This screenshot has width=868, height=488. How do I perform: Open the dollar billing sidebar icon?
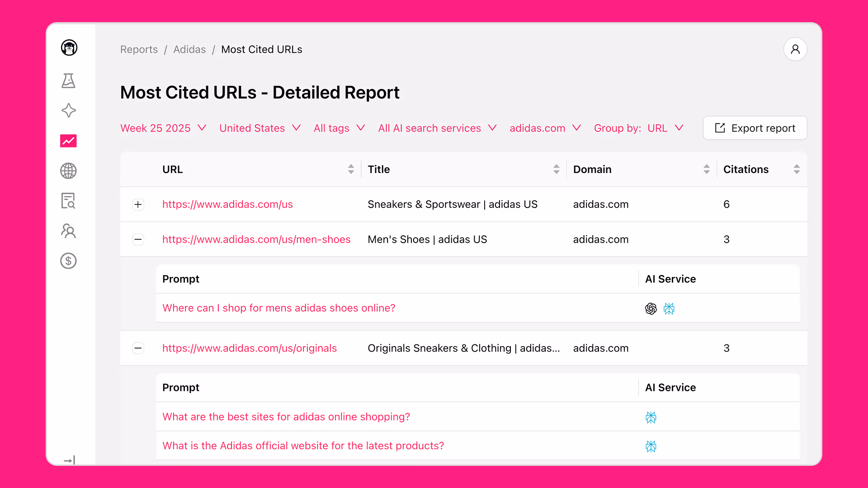pyautogui.click(x=69, y=261)
